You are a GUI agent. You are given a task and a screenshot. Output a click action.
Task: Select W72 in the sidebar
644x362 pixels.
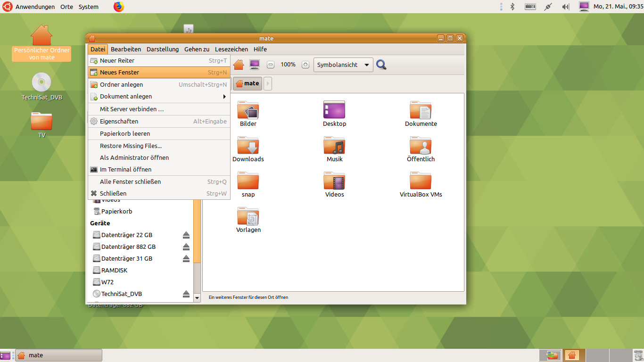(103, 282)
